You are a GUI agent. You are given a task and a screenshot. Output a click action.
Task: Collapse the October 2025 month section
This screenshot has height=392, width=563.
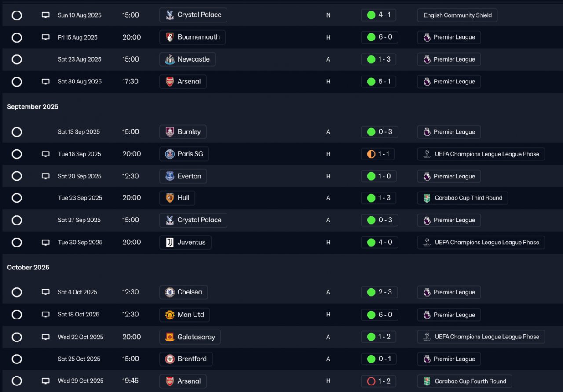click(x=28, y=268)
